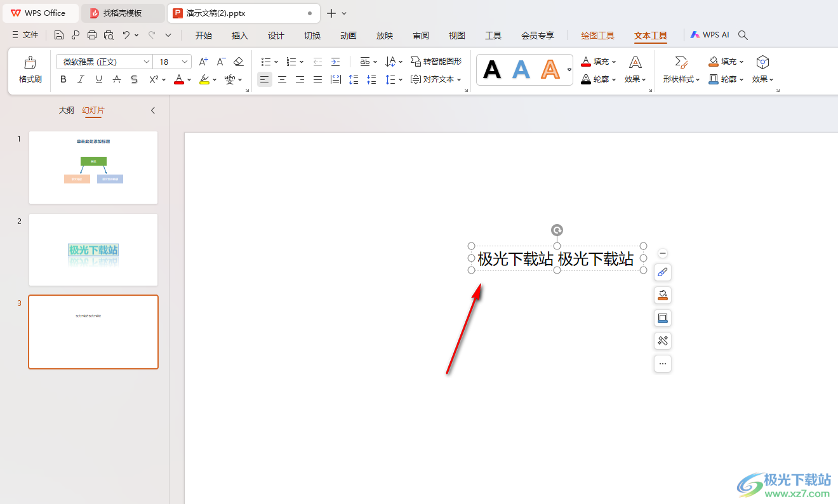Switch to the 绘图工具 tab
838x504 pixels.
[x=598, y=36]
